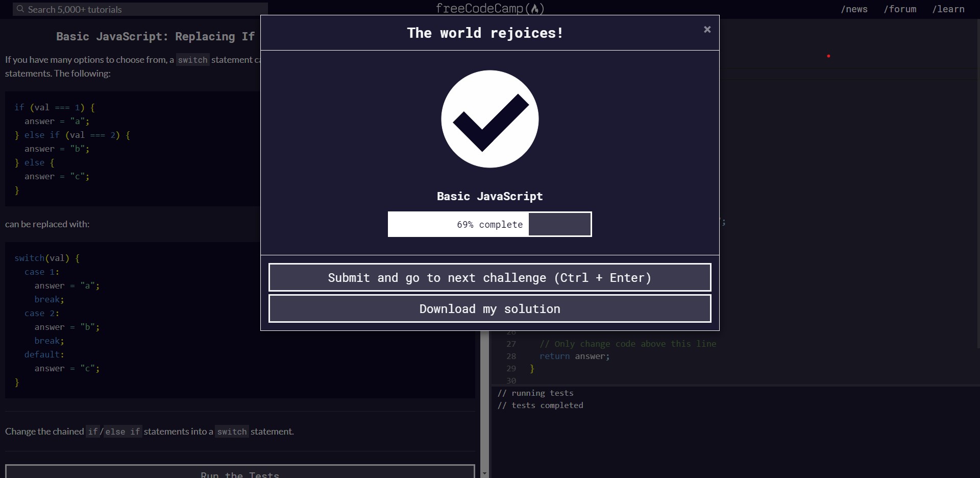Submit and go to next challenge

coord(489,278)
